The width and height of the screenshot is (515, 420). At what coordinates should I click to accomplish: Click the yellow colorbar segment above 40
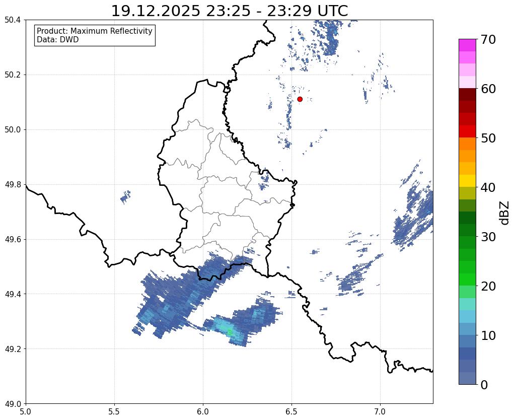pyautogui.click(x=467, y=181)
